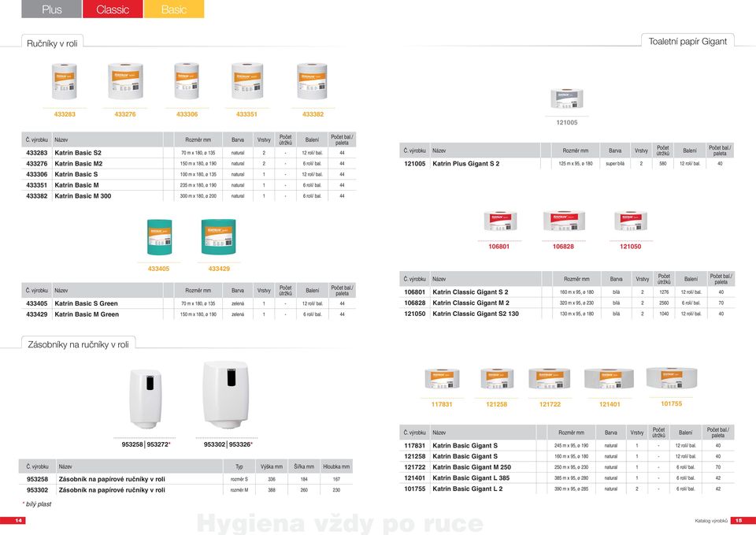Select the Katrin Plus Gigant S 2 name
Viewport: 756px width, 535px height.
click(465, 164)
